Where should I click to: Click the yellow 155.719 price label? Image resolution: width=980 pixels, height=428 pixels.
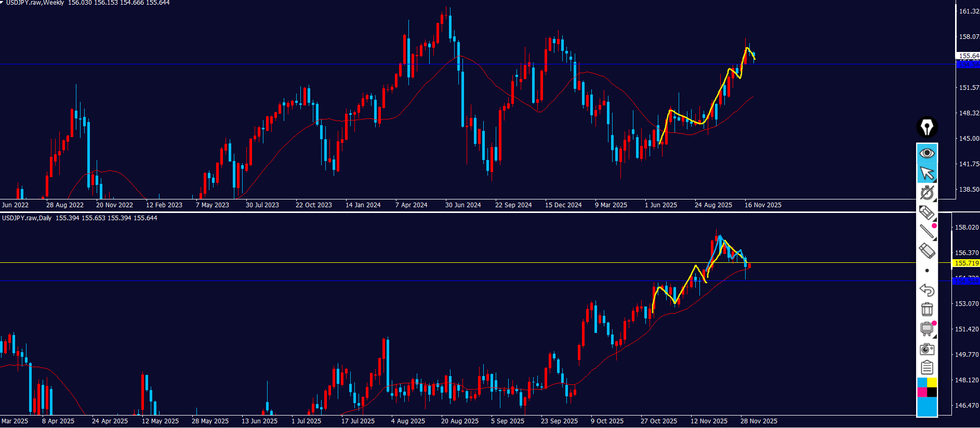(x=966, y=263)
